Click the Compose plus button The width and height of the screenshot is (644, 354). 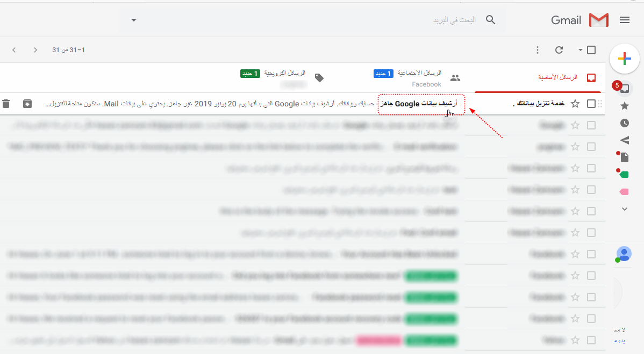624,59
